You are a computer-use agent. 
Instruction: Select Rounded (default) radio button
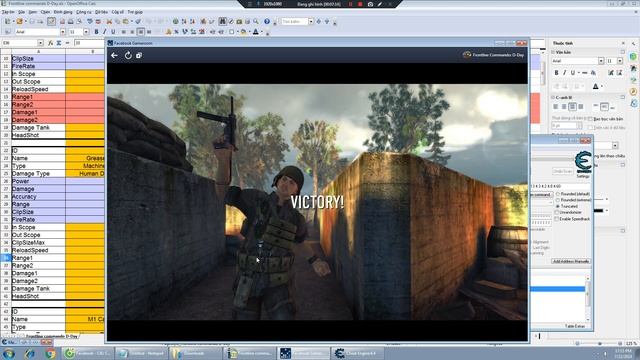click(x=558, y=194)
